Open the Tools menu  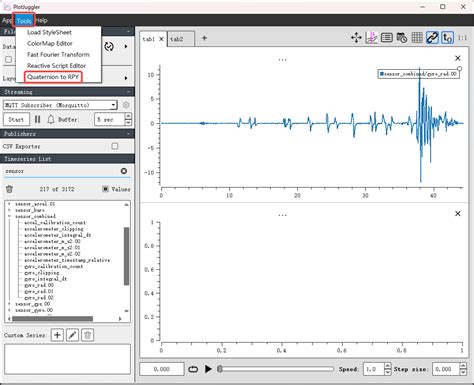[24, 20]
